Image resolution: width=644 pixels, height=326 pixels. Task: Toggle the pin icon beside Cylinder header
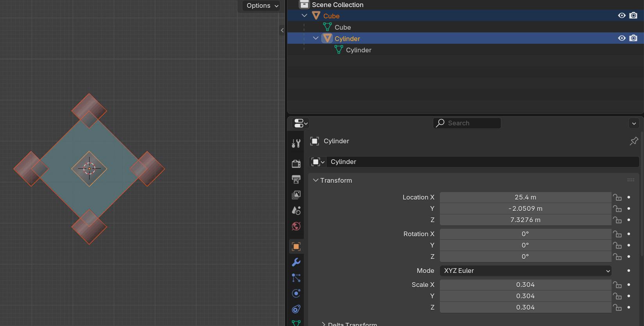tap(634, 141)
